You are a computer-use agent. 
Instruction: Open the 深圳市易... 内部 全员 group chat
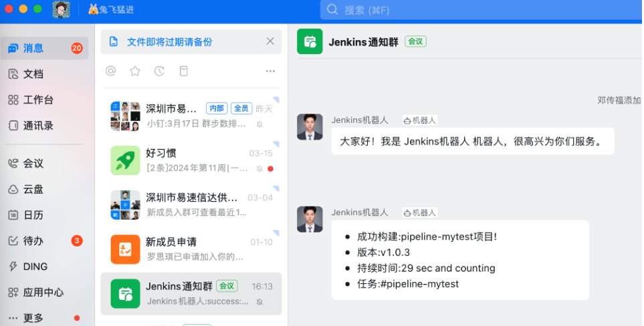[x=191, y=116]
